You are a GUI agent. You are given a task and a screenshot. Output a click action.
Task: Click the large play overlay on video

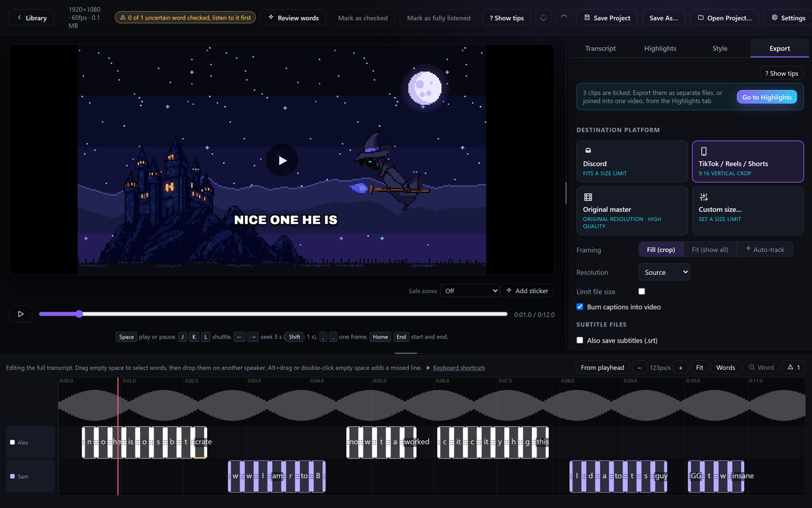point(282,161)
